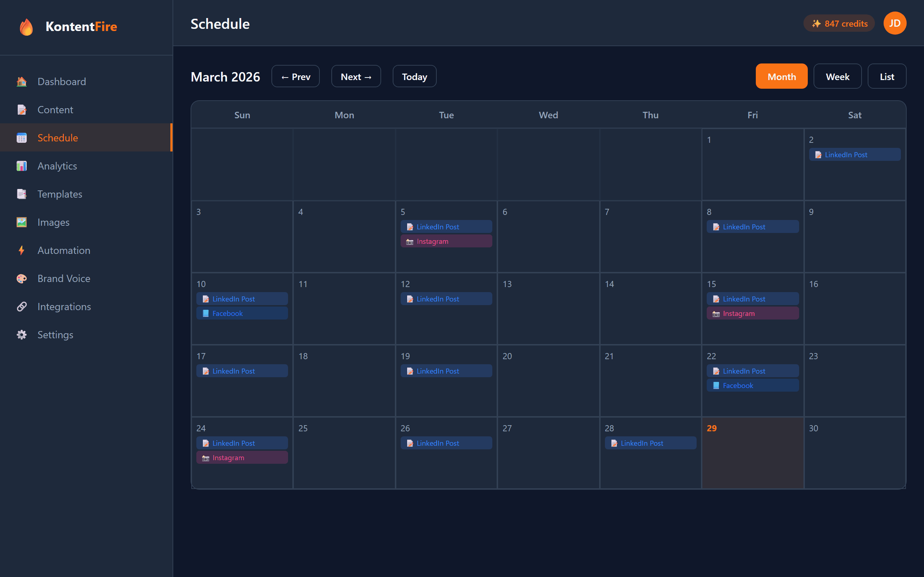Screen dimensions: 924x577
Task: Click the Settings gear icon
Action: click(x=22, y=335)
